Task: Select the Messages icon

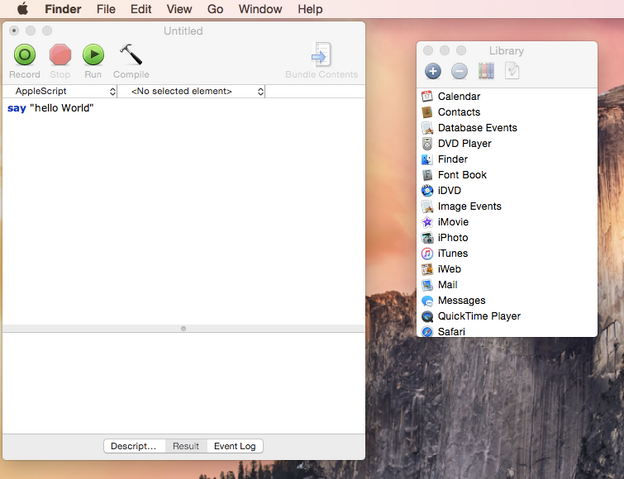Action: point(427,301)
